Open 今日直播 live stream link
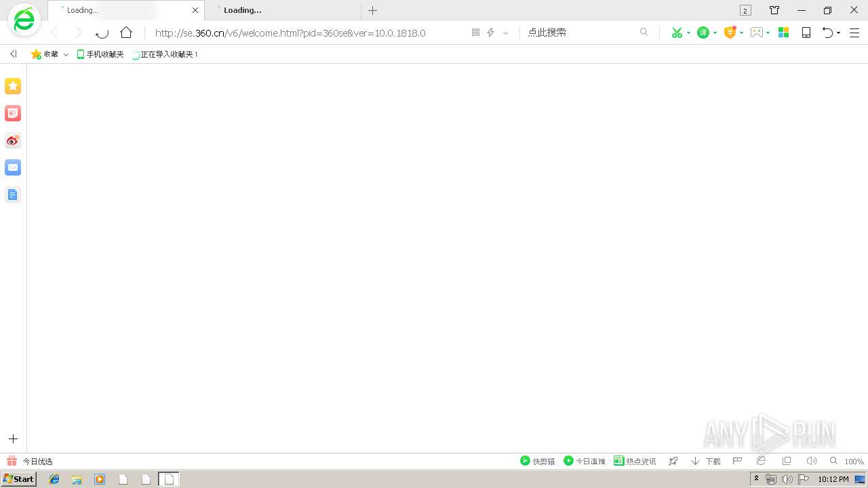 pos(585,461)
